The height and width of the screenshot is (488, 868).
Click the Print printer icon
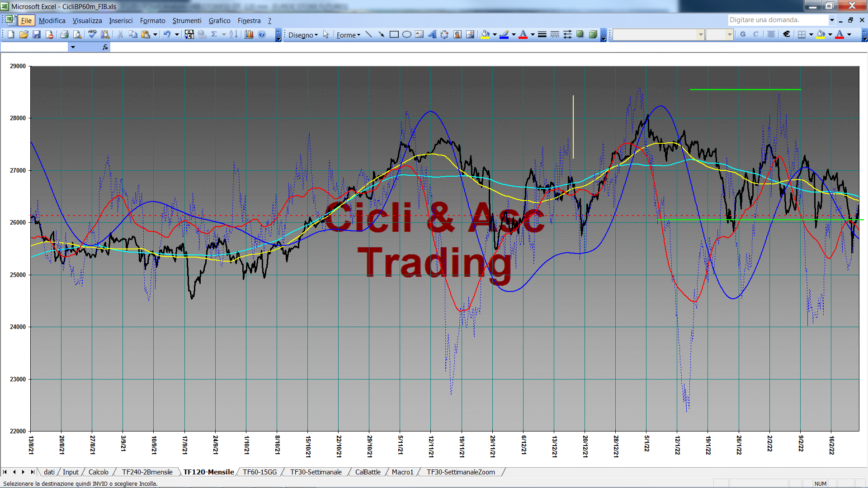[x=64, y=34]
